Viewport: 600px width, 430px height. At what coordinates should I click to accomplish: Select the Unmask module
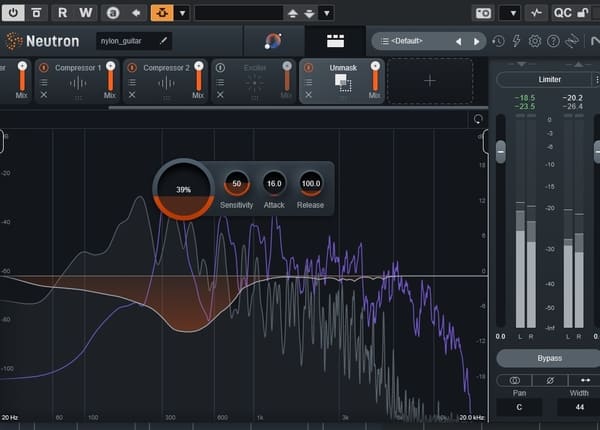pyautogui.click(x=343, y=81)
